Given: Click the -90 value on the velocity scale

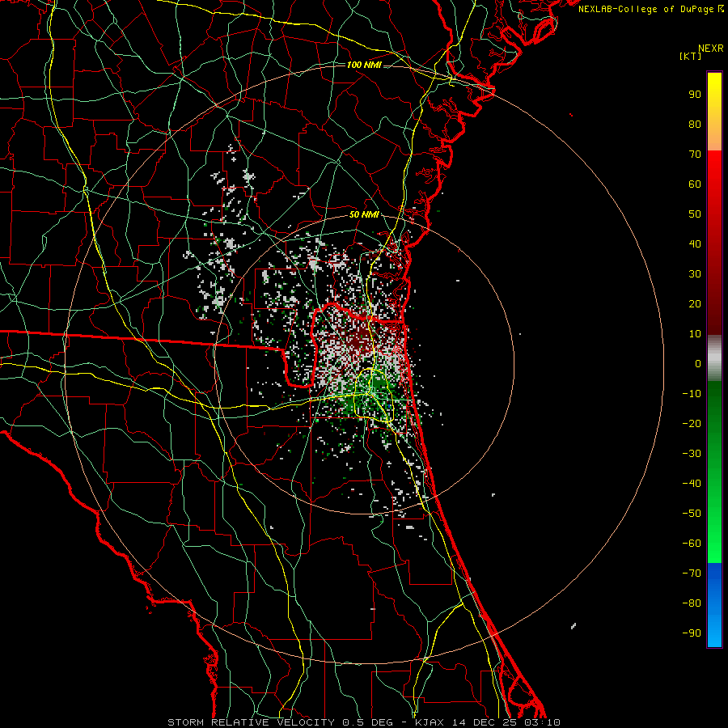Looking at the screenshot, I should point(692,633).
